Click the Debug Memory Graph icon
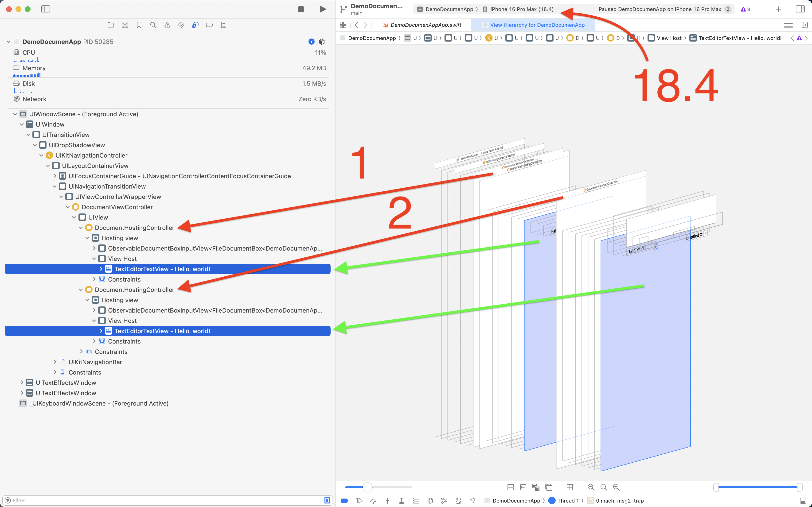 (x=444, y=500)
